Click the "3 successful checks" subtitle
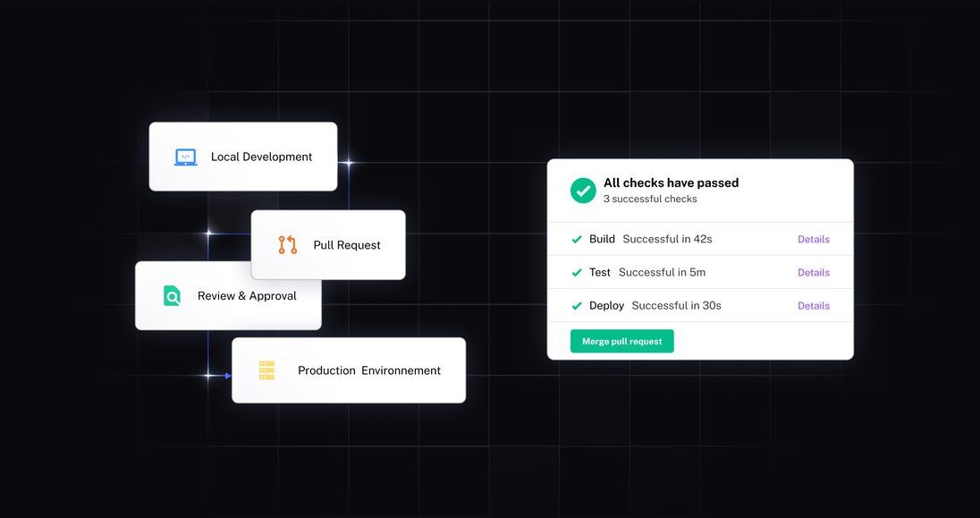980x518 pixels. coord(650,199)
